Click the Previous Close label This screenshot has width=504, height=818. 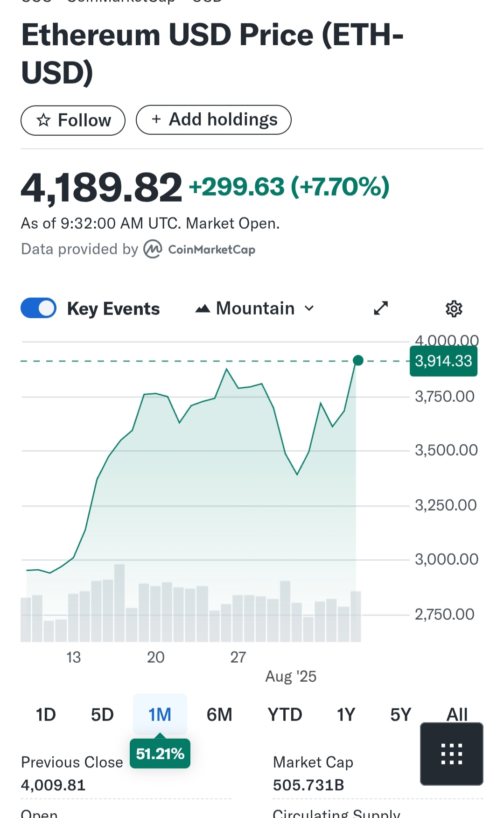pyautogui.click(x=72, y=762)
